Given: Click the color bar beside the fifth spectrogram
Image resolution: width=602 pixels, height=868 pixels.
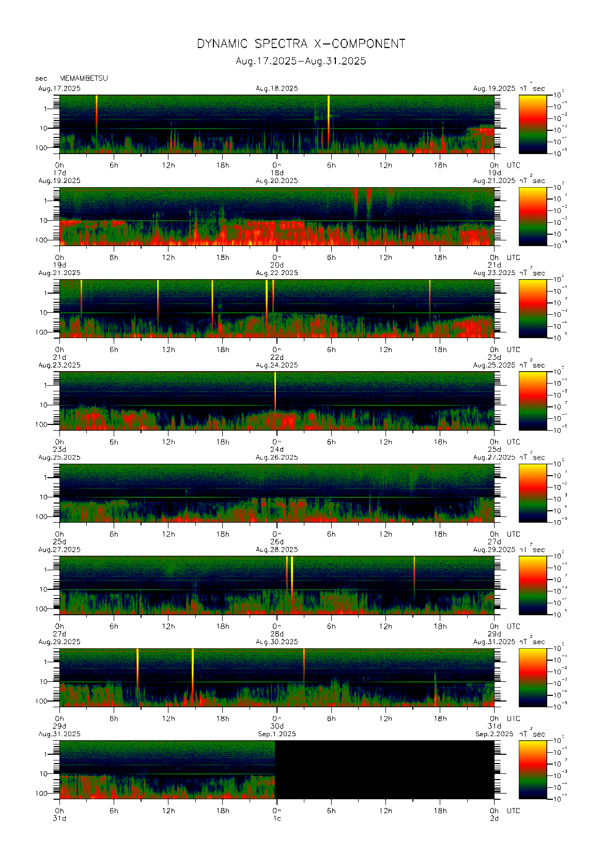Looking at the screenshot, I should click(x=532, y=493).
